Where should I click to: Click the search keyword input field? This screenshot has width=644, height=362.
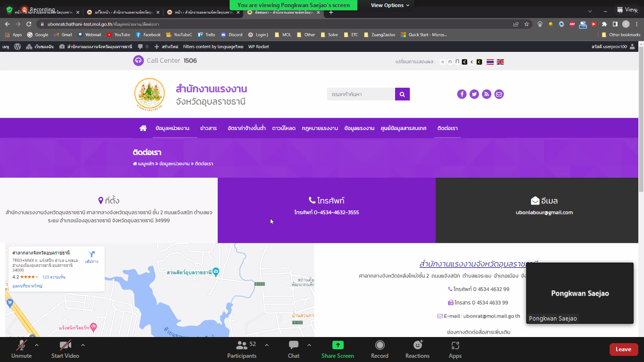[361, 94]
